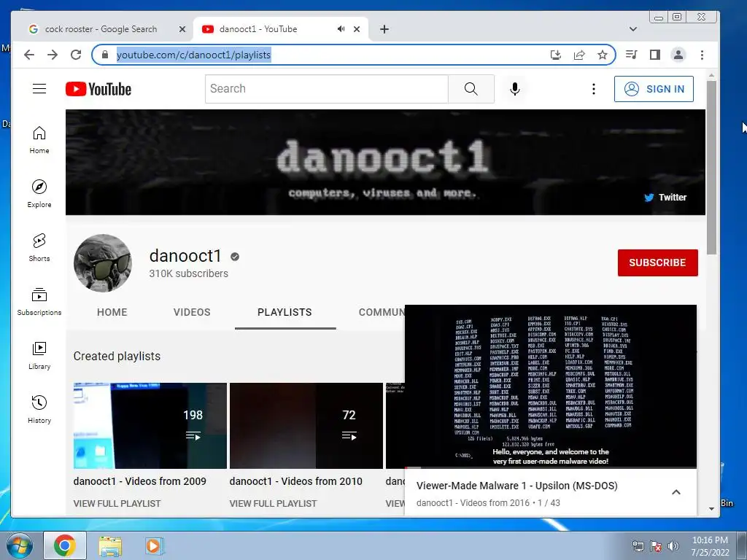Image resolution: width=747 pixels, height=560 pixels.
Task: Click Viewer-Made Malware 1 miniplayer title
Action: pyautogui.click(x=517, y=486)
